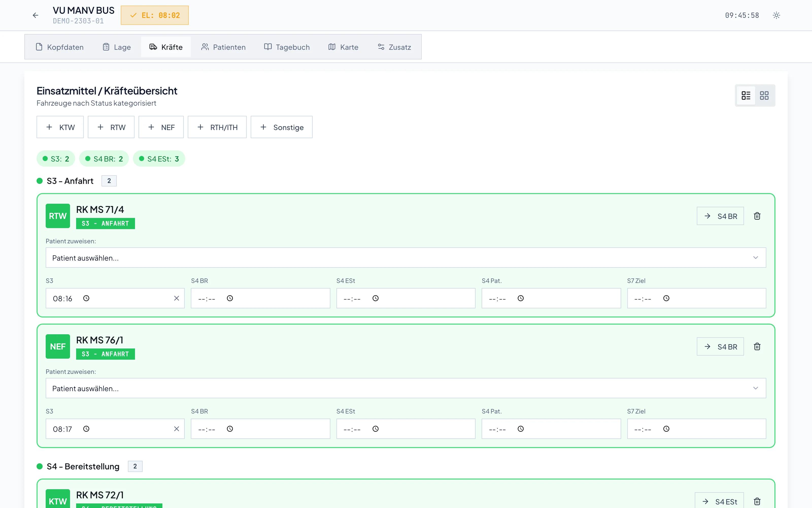
Task: Set S7 Ziel time for RK MS 76/1
Action: pos(697,429)
